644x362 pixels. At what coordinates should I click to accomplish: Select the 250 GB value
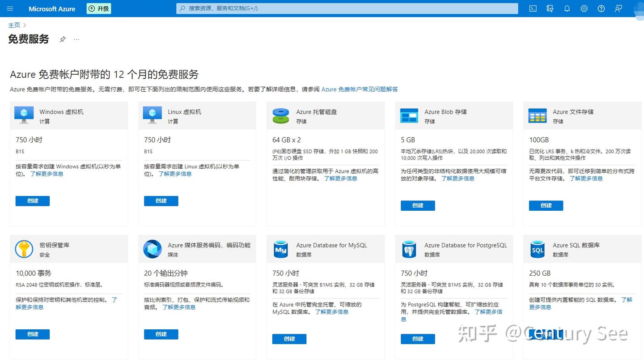[x=540, y=273]
